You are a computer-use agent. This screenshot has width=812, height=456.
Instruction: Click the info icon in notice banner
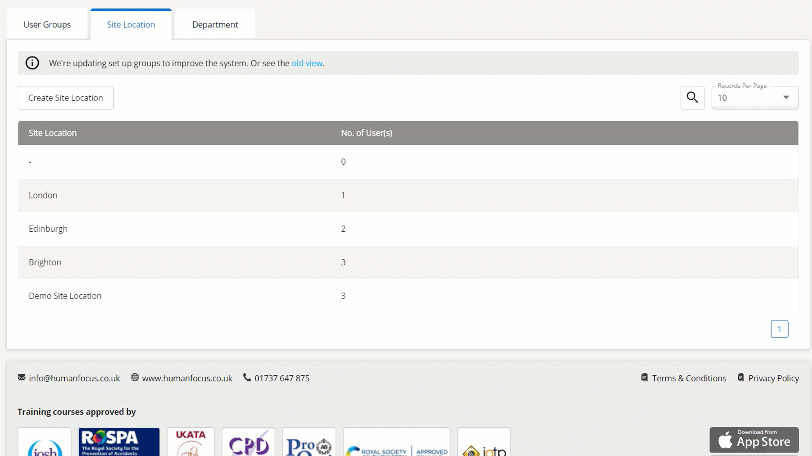[32, 63]
